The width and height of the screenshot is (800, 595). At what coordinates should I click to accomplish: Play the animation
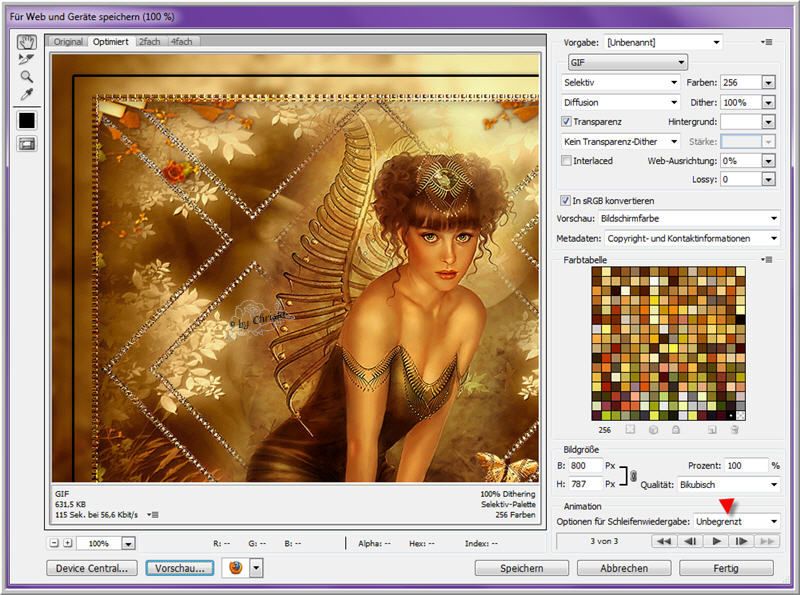pos(716,541)
